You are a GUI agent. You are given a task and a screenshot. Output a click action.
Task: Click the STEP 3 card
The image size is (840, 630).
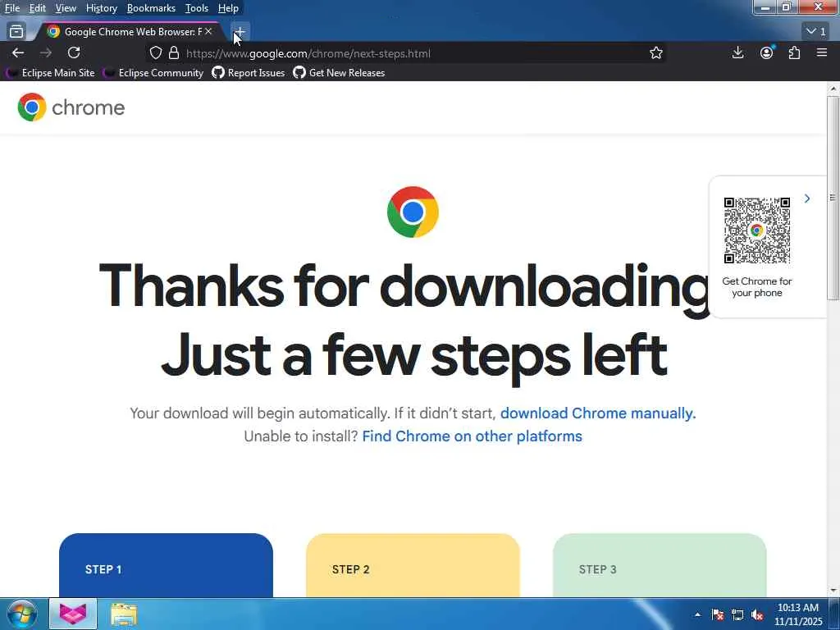coord(660,565)
